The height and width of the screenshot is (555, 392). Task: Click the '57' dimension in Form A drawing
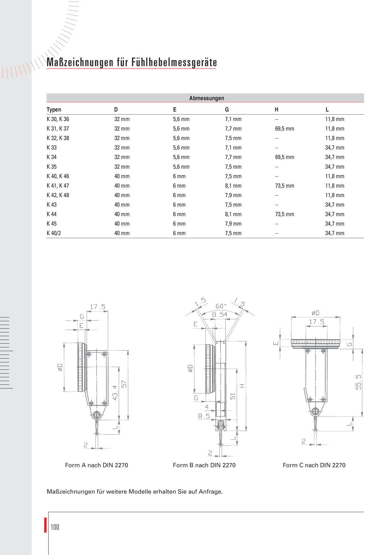[x=124, y=384]
